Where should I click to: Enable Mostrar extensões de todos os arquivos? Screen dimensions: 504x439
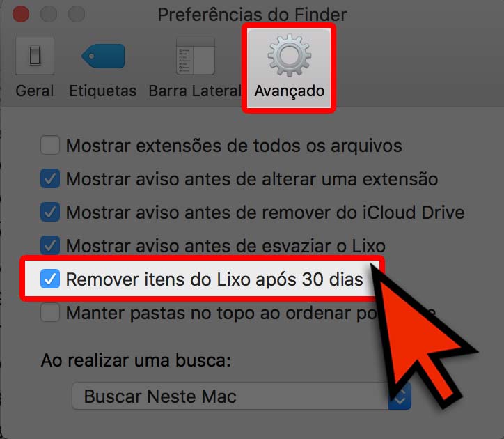[50, 145]
